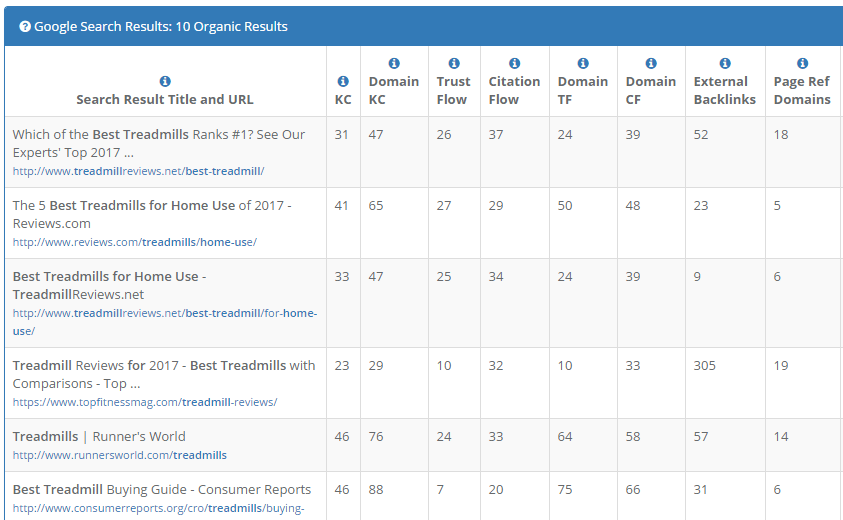
Task: Click the Search Result Title and URL header
Action: (165, 99)
